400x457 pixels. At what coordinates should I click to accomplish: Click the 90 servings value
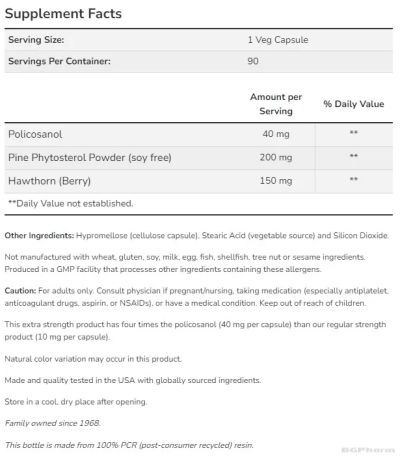point(253,61)
